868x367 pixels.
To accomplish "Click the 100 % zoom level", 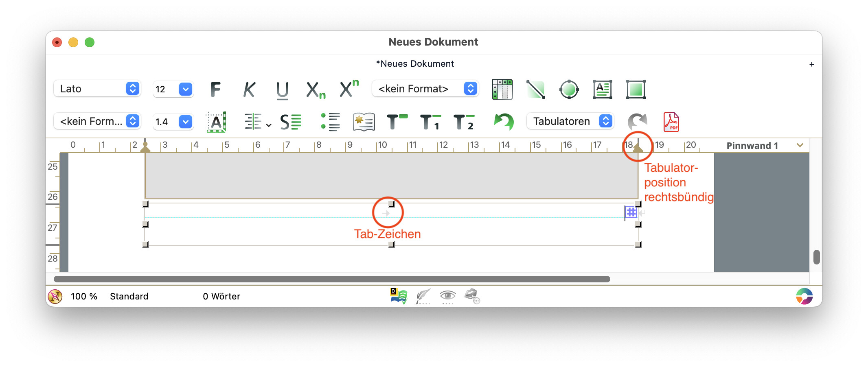I will click(84, 296).
